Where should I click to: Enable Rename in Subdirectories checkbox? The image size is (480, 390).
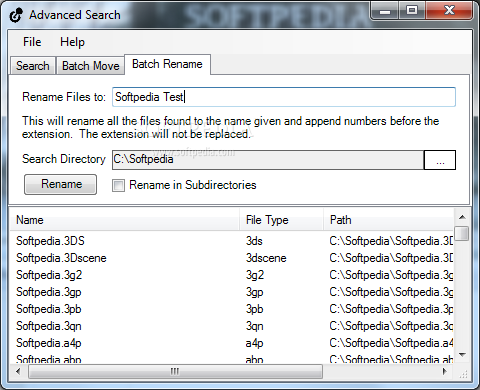pyautogui.click(x=118, y=185)
